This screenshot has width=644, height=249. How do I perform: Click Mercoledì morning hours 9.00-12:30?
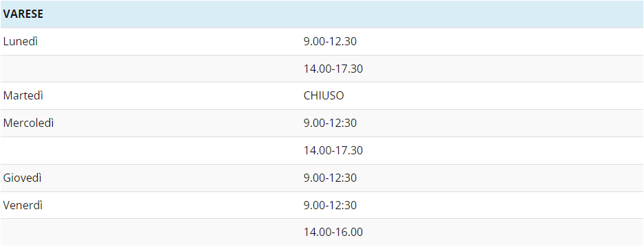click(330, 123)
